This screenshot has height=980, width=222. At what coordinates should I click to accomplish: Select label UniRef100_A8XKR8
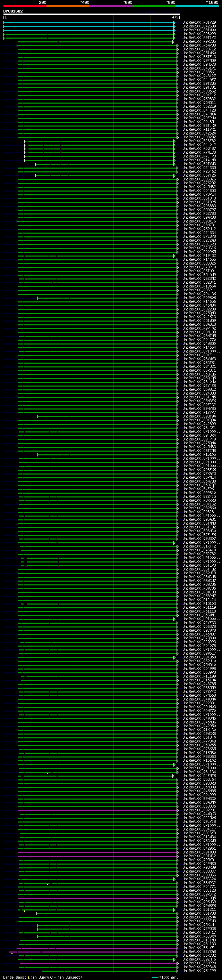pyautogui.click(x=199, y=500)
